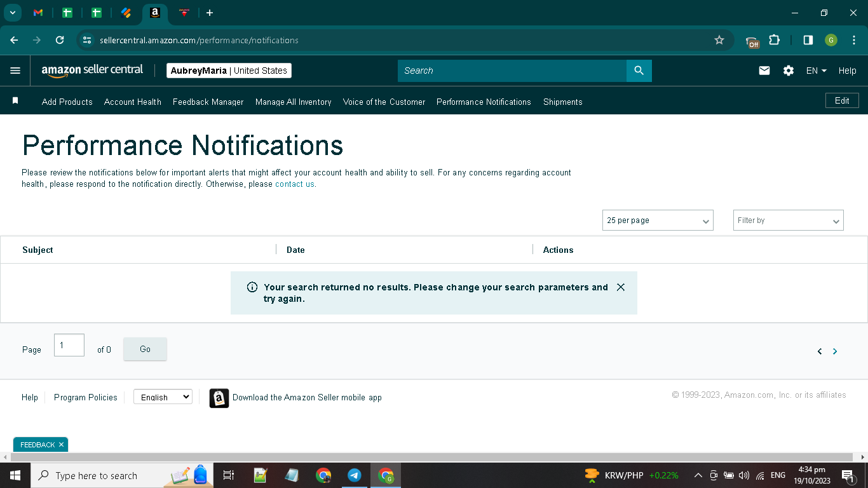Follow the contact us link
868x488 pixels.
point(295,184)
